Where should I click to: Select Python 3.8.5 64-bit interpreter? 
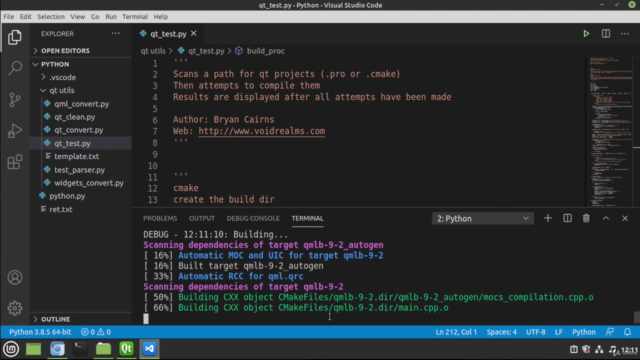[40, 332]
